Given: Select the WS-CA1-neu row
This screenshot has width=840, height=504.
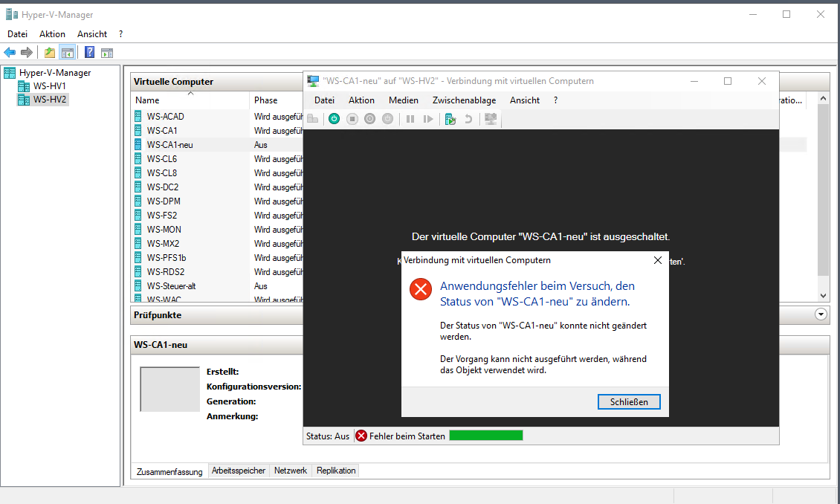Looking at the screenshot, I should pyautogui.click(x=218, y=145).
